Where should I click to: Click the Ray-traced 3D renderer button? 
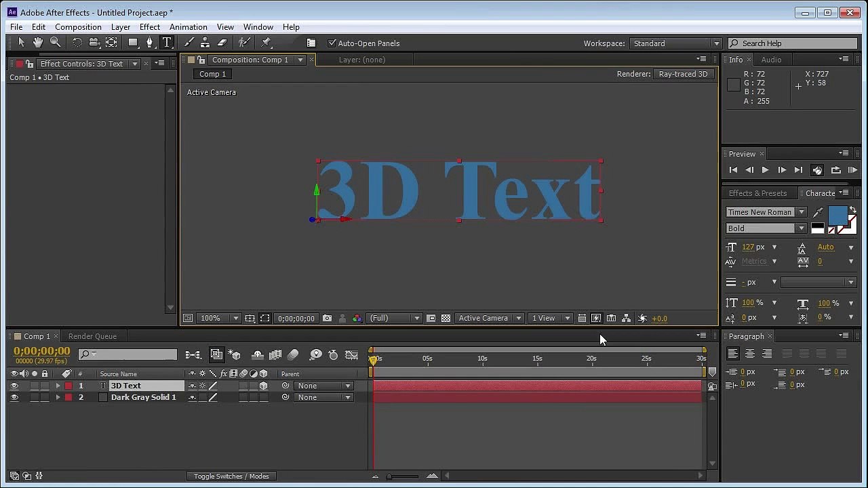[x=683, y=74]
